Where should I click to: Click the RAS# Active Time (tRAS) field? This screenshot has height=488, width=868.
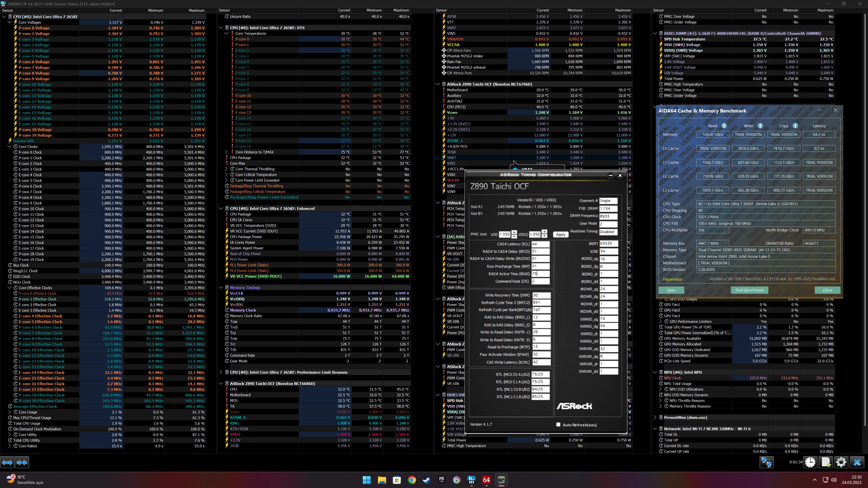pos(540,273)
